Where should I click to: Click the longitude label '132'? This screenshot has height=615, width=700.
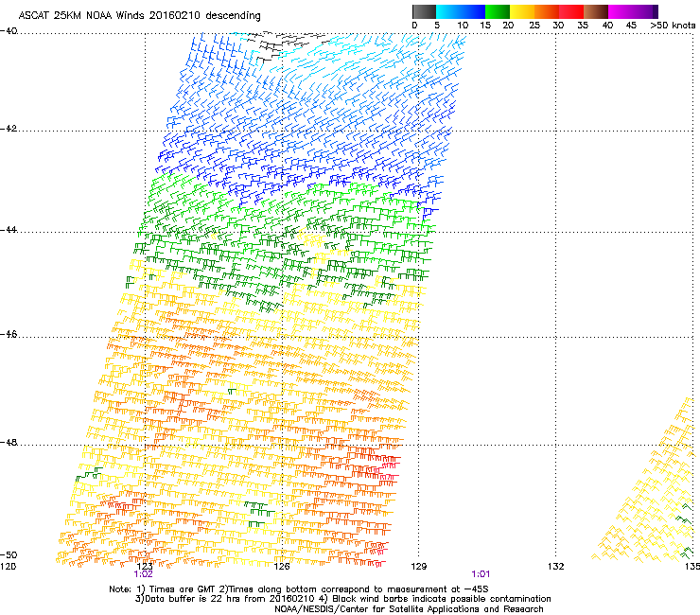click(556, 567)
